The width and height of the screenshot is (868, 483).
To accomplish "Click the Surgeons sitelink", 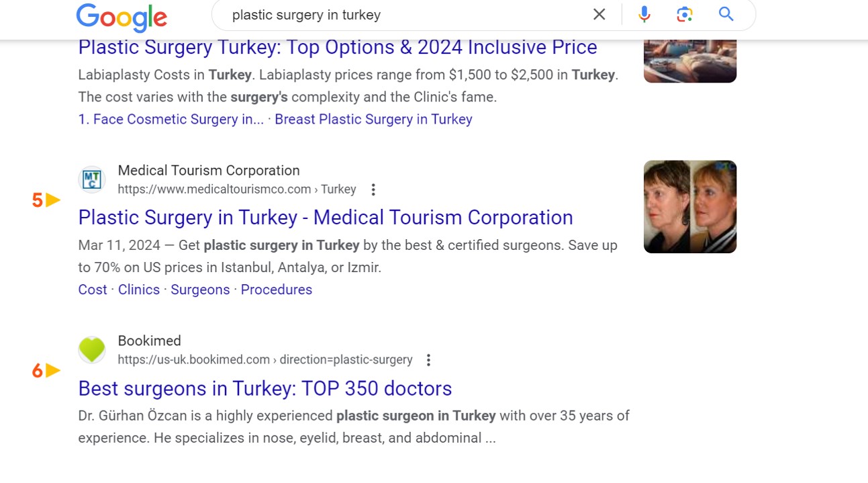I will [200, 289].
